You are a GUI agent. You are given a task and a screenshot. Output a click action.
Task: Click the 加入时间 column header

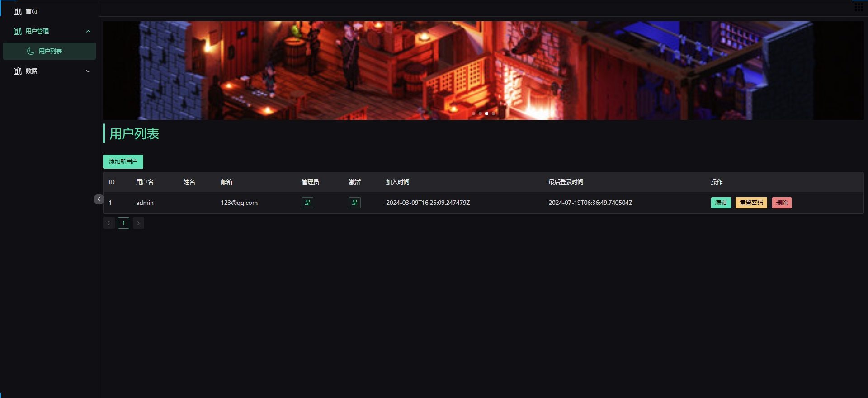398,182
